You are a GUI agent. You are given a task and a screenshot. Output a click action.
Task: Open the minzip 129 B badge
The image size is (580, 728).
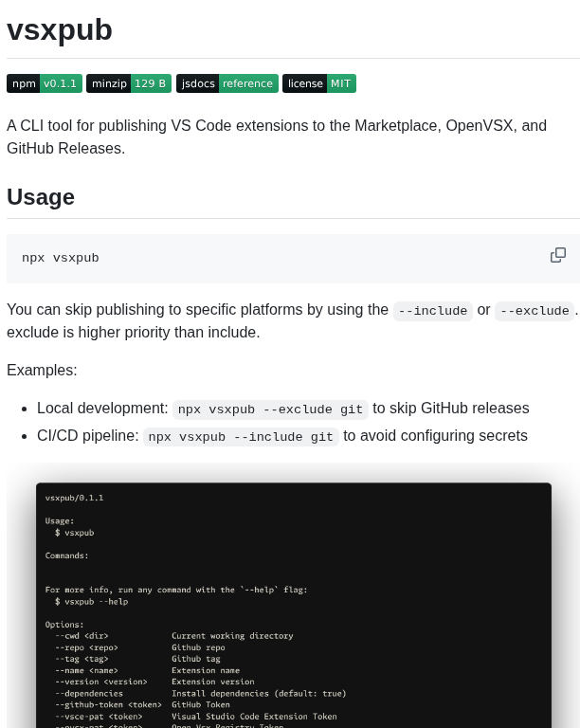tap(129, 83)
